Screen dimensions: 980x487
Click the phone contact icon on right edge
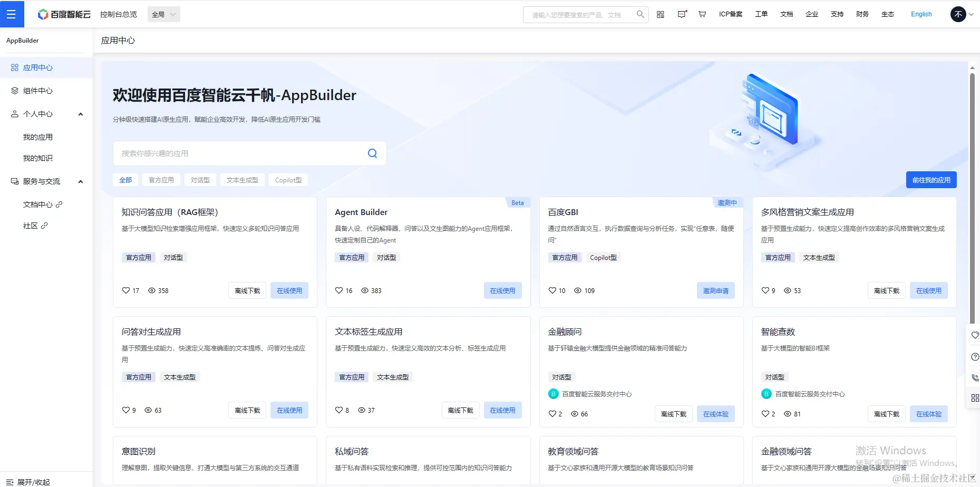tap(974, 377)
